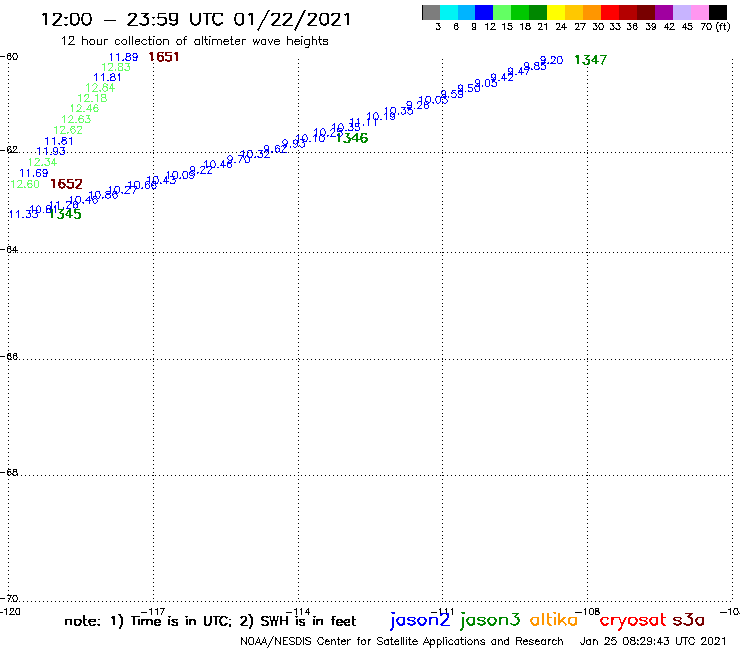Click the wave height value 12.46
Viewport: 740px width, 650px height.
[x=84, y=109]
